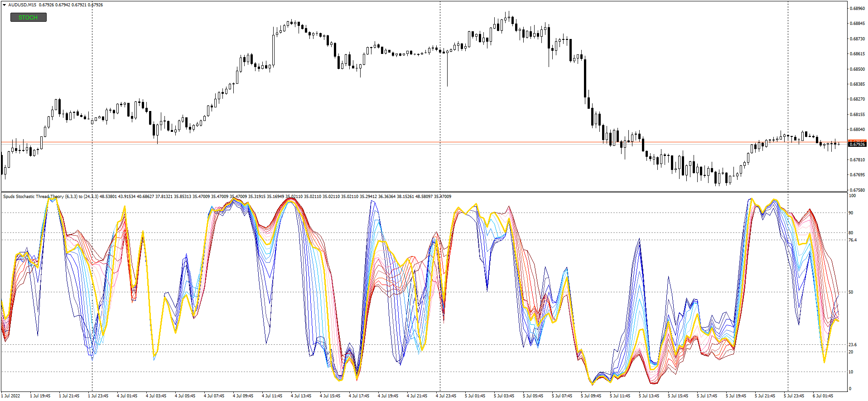This screenshot has height=401, width=868.
Task: Click the highlighted 0.67926 current price tag on the price axis
Action: (x=857, y=144)
